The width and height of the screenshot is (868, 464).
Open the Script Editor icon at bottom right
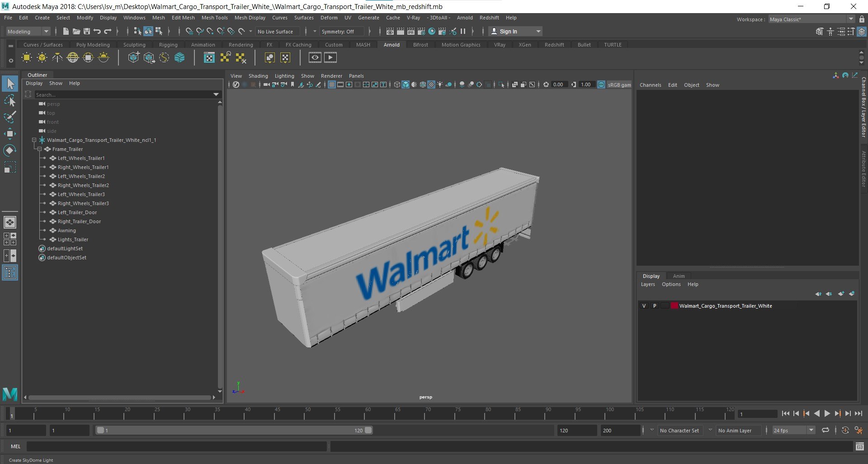pos(860,446)
